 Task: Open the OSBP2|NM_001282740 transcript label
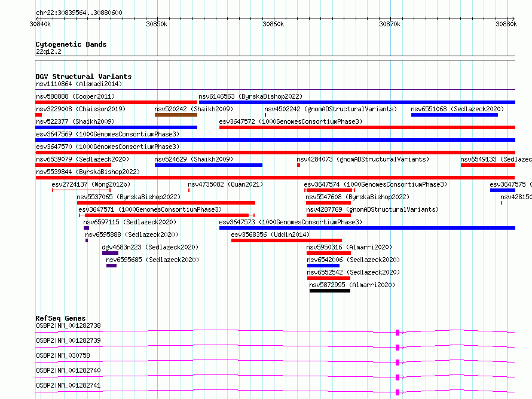(x=68, y=370)
